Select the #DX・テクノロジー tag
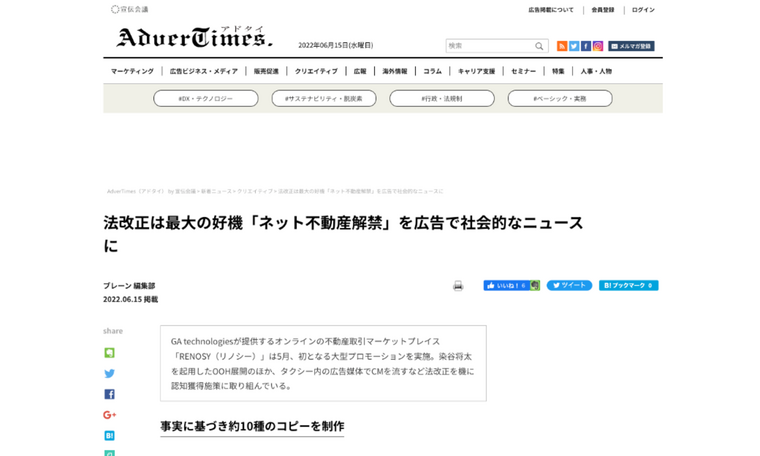760x456 pixels. tap(205, 99)
